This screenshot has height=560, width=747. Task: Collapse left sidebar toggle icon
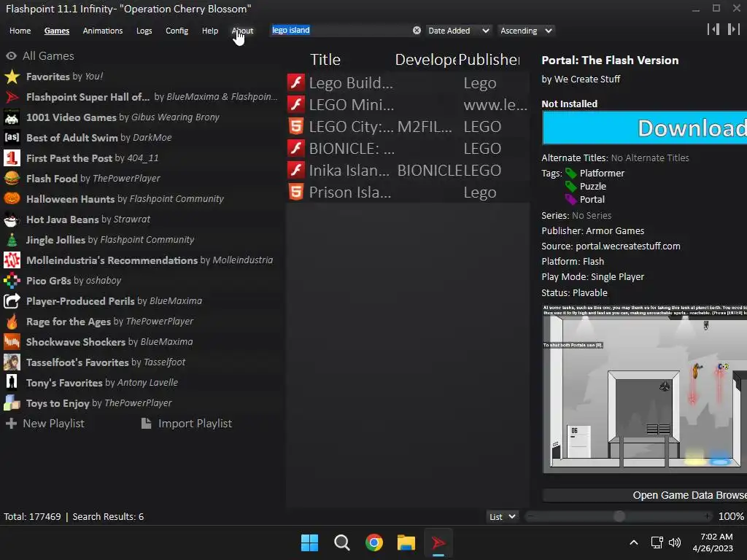pos(713,29)
